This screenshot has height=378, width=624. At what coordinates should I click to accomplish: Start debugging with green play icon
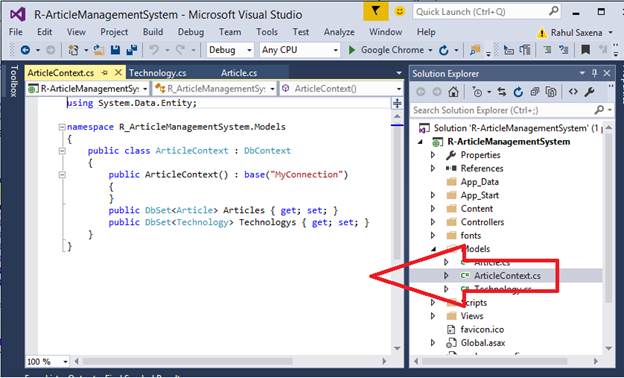(352, 50)
